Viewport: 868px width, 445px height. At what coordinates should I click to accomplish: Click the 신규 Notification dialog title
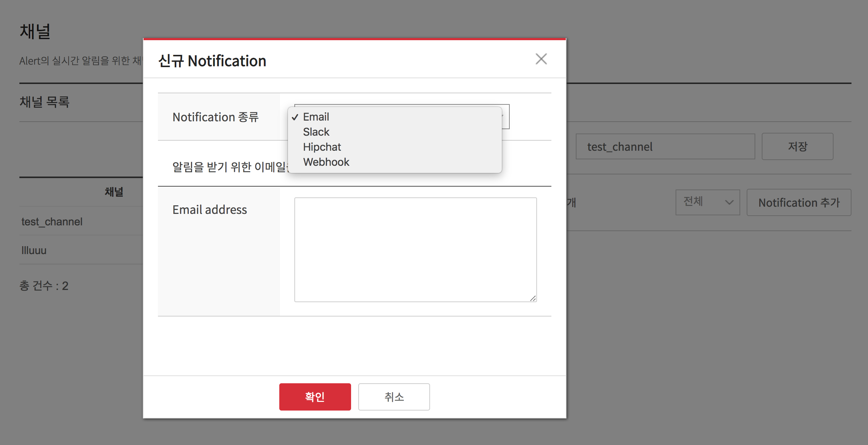point(212,61)
